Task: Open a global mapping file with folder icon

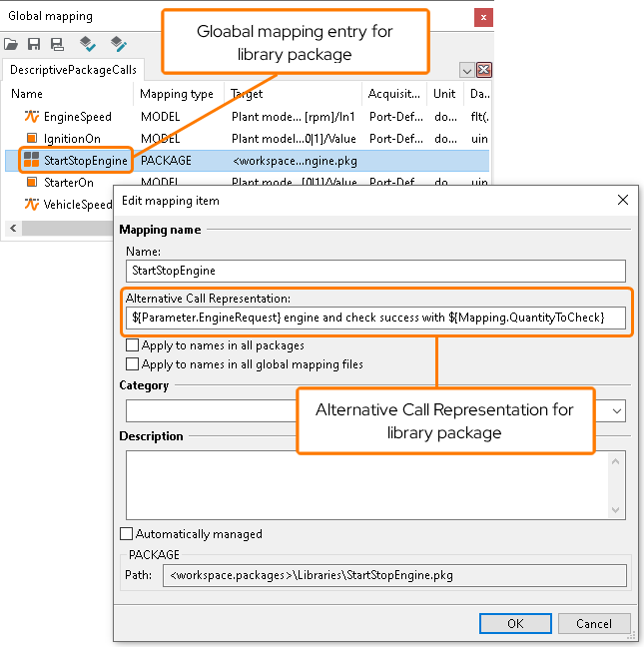Action: (11, 44)
